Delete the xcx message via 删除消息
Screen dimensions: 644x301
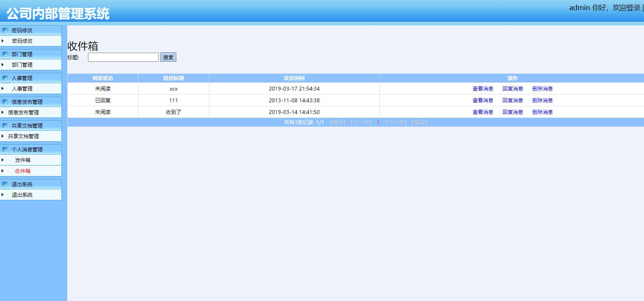point(542,89)
